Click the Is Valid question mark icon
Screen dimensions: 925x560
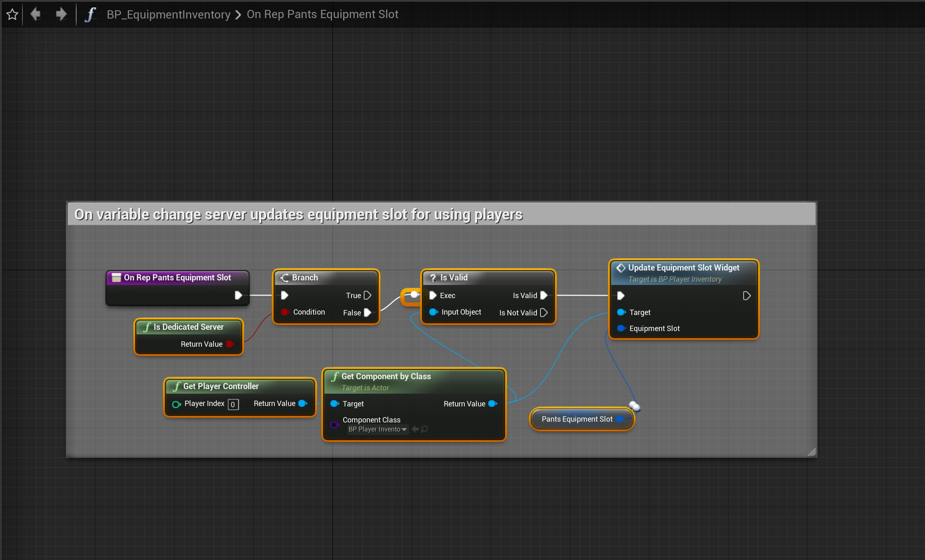pyautogui.click(x=433, y=278)
